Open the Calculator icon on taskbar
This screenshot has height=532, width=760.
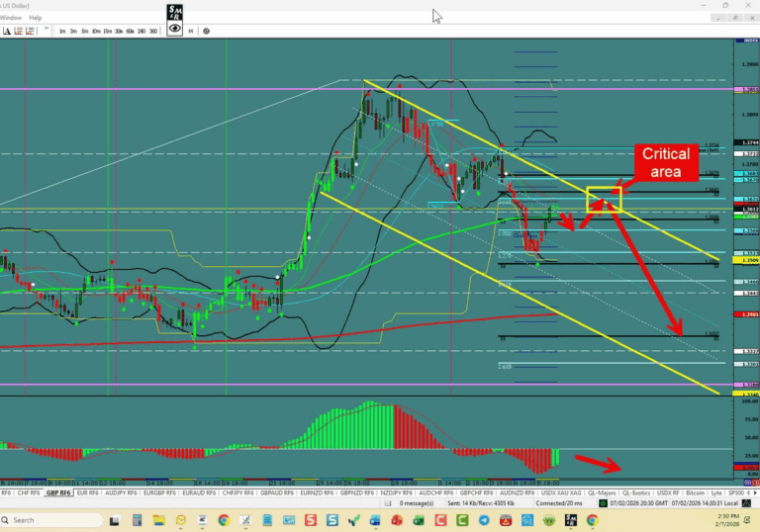(138, 520)
